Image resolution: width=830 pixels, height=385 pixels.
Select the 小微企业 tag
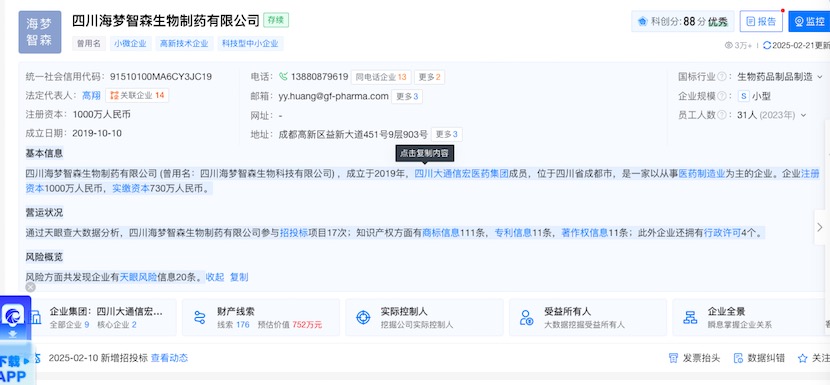point(130,44)
